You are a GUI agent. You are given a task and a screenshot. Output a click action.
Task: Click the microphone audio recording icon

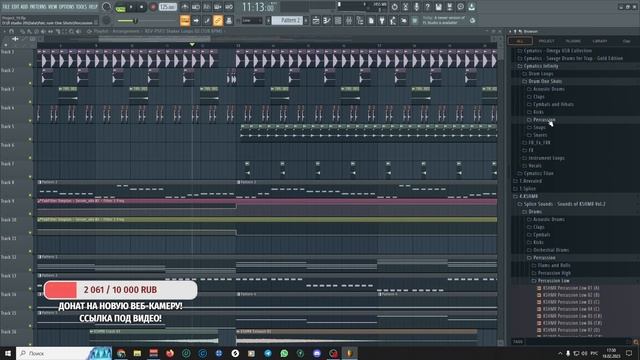416,7
